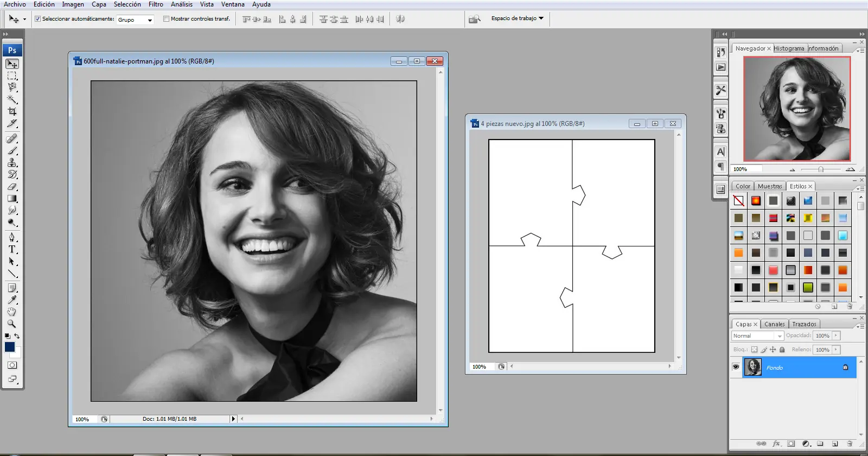This screenshot has width=868, height=456.
Task: Switch to the Histograma tab
Action: point(789,48)
